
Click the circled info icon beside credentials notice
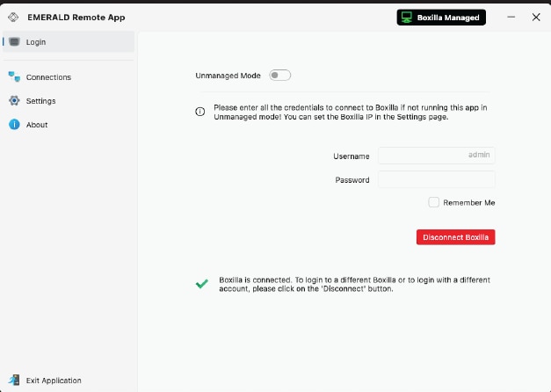pyautogui.click(x=200, y=112)
